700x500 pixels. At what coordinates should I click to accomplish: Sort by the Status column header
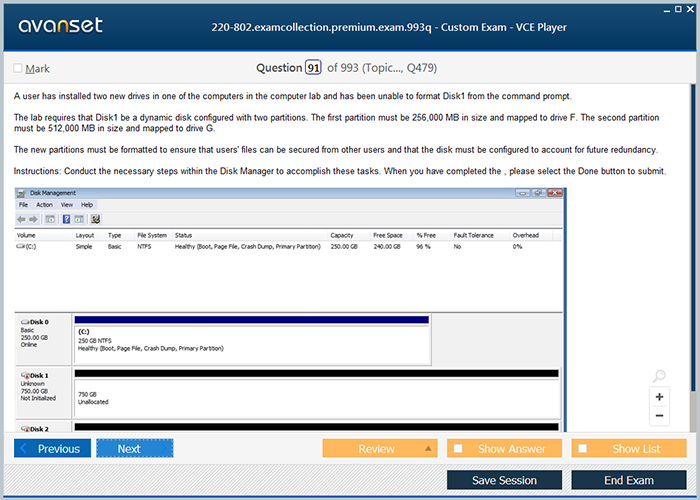coord(250,235)
